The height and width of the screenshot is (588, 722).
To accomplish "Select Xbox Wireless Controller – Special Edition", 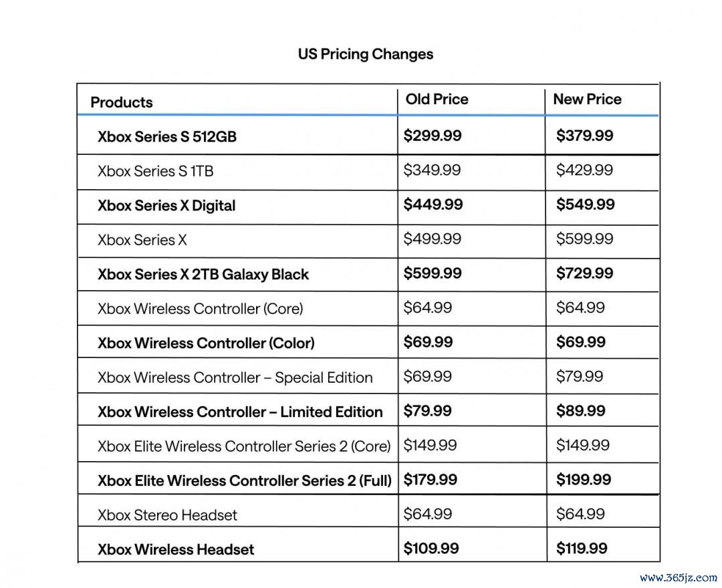I will pos(235,378).
